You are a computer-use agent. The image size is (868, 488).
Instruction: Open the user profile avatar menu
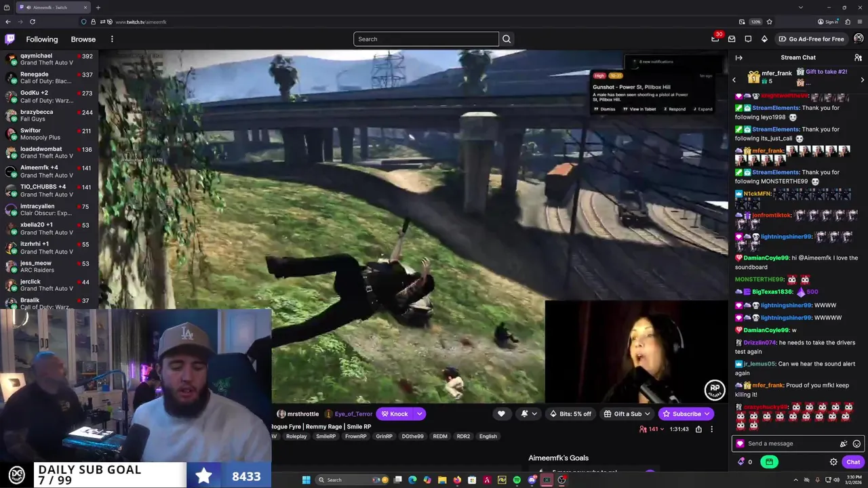pos(859,39)
